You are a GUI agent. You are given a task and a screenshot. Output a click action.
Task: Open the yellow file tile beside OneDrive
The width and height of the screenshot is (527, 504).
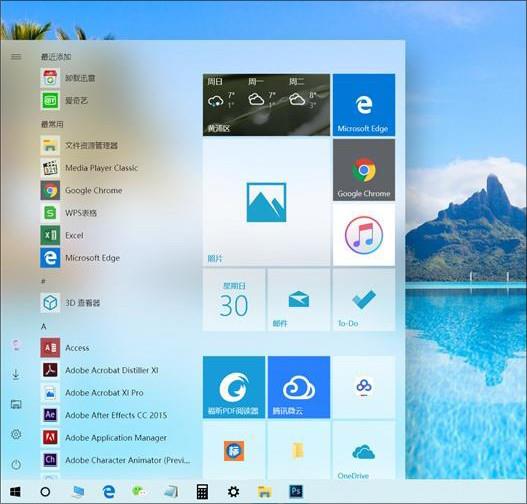click(x=299, y=451)
